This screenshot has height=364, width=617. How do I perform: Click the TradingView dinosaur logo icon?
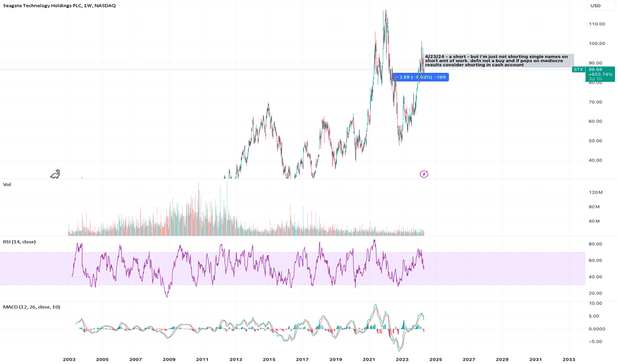[55, 174]
